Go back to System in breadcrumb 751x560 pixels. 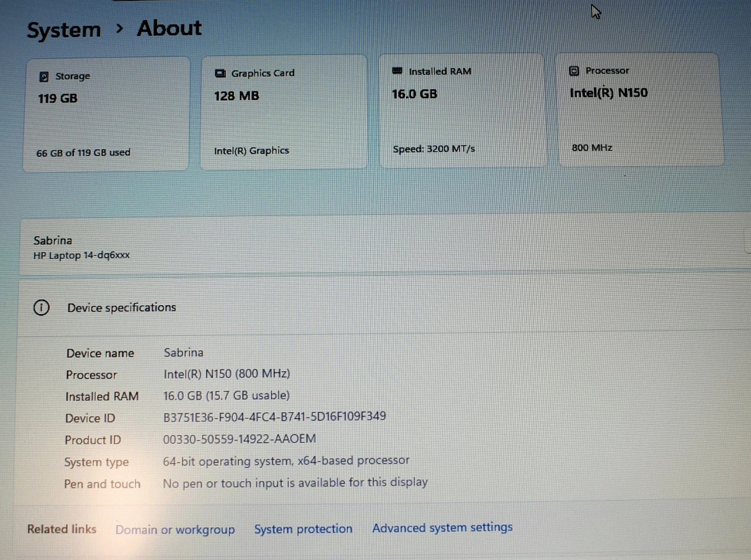point(64,30)
